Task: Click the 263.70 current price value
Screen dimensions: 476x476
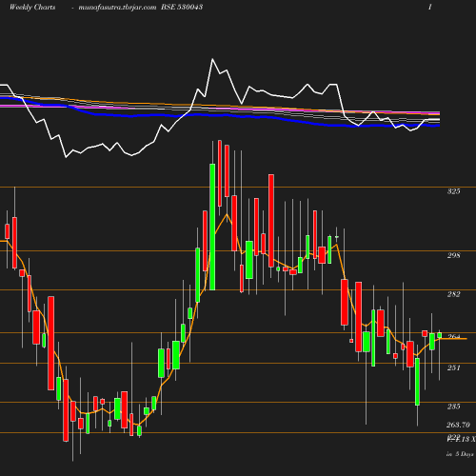Action: 458,425
